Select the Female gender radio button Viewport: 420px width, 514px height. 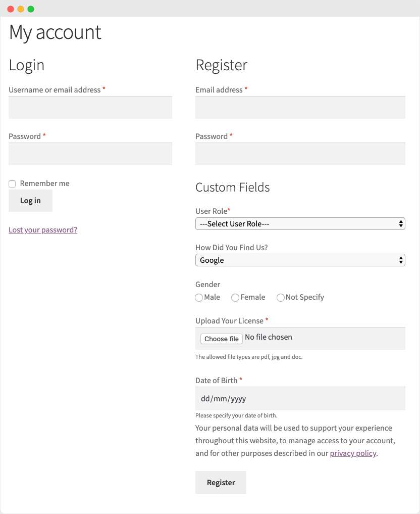coord(235,298)
